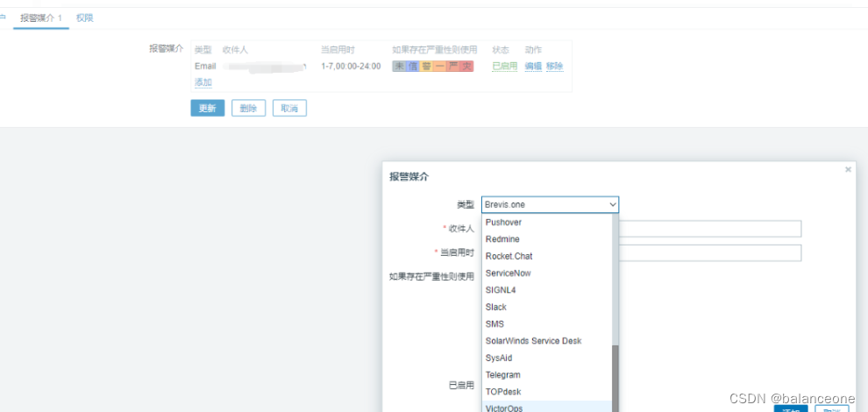Open the 类型 dropdown showing Brevis.one
Screen dimensions: 868x412
[x=551, y=205]
